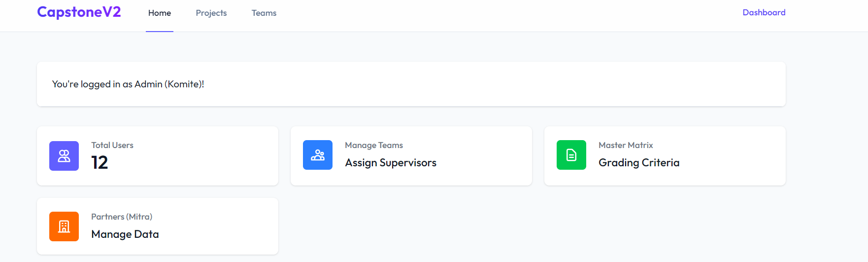
Task: Click the Total Users label
Action: pos(112,145)
